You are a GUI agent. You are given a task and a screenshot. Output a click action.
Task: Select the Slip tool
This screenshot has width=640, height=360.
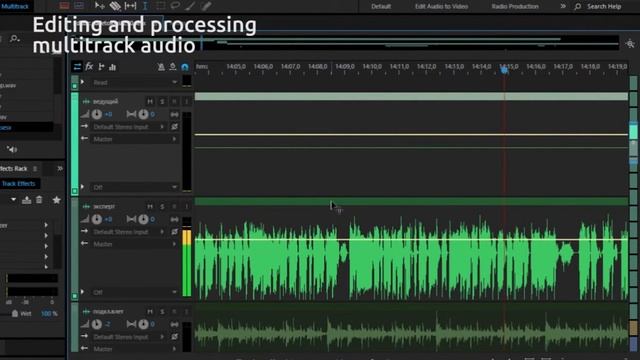tap(130, 6)
